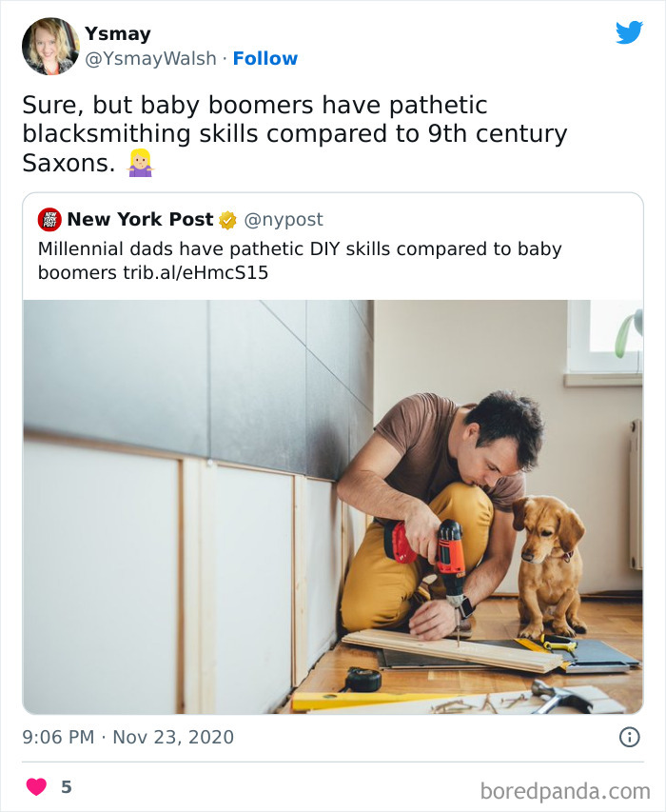Toggle follow state via the Follow control

[x=264, y=58]
